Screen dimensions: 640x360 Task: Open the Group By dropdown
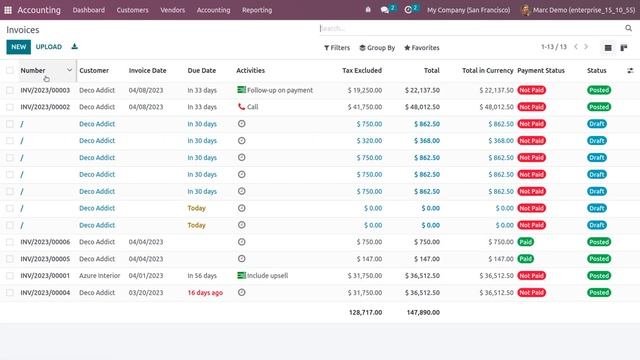[377, 48]
